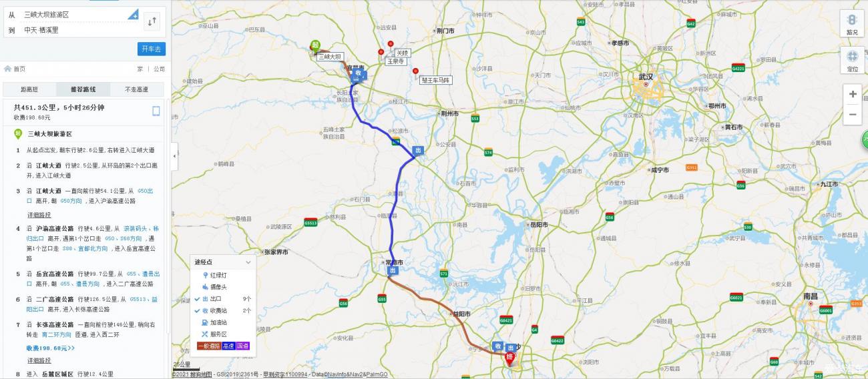Open 路况 traffic conditions icon
This screenshot has width=868, height=379.
(x=852, y=24)
